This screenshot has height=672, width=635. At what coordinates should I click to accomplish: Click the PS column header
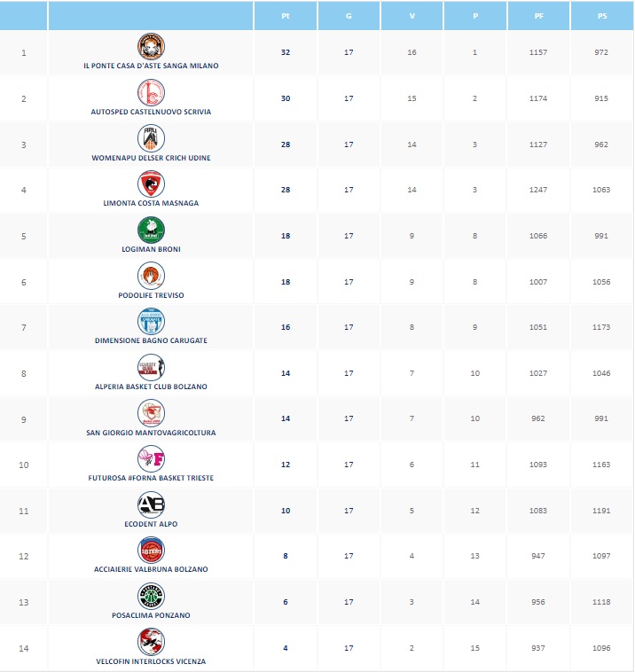[x=601, y=16]
